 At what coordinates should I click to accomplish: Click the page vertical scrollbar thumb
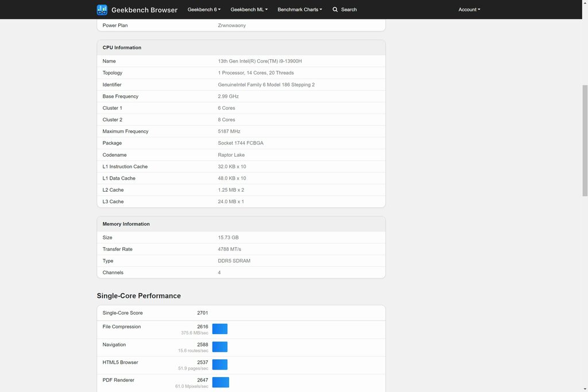pyautogui.click(x=585, y=141)
